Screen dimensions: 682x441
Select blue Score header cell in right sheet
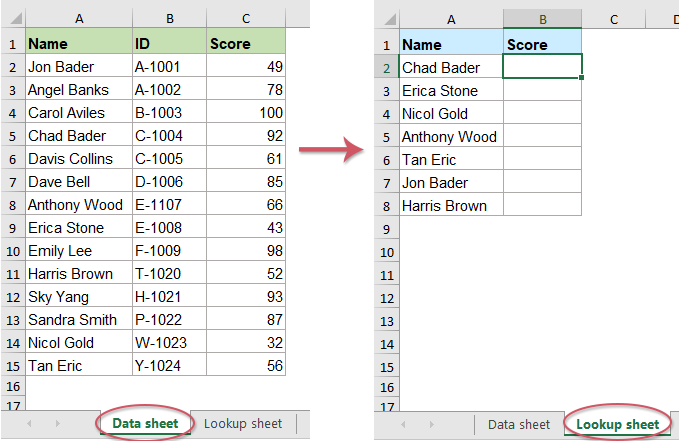pos(542,44)
